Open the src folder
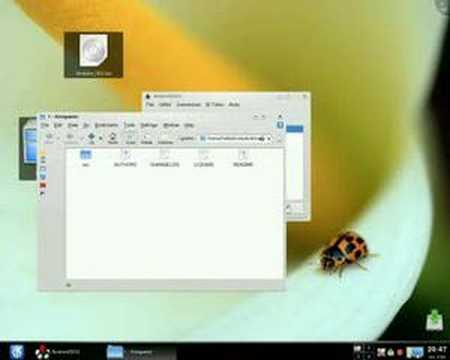Viewport: 450px width, 360px height. (x=86, y=158)
